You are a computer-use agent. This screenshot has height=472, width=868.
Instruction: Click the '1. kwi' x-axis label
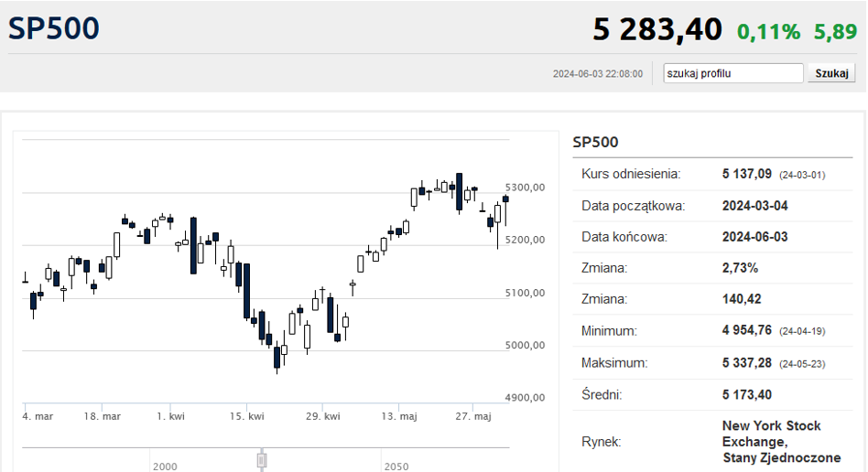170,416
